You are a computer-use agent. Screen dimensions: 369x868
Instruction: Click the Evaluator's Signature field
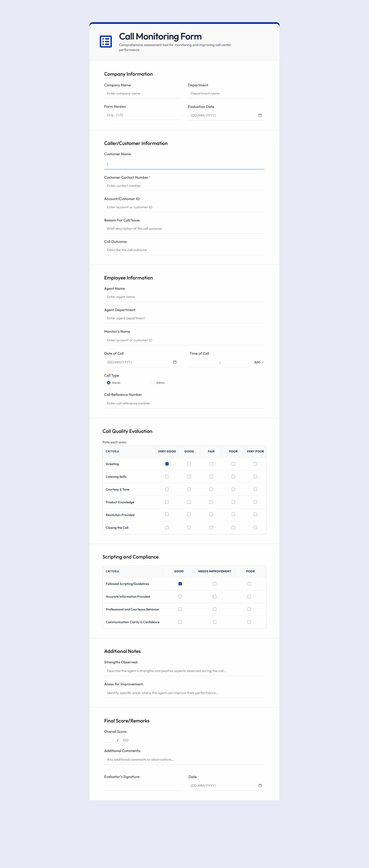pyautogui.click(x=142, y=786)
